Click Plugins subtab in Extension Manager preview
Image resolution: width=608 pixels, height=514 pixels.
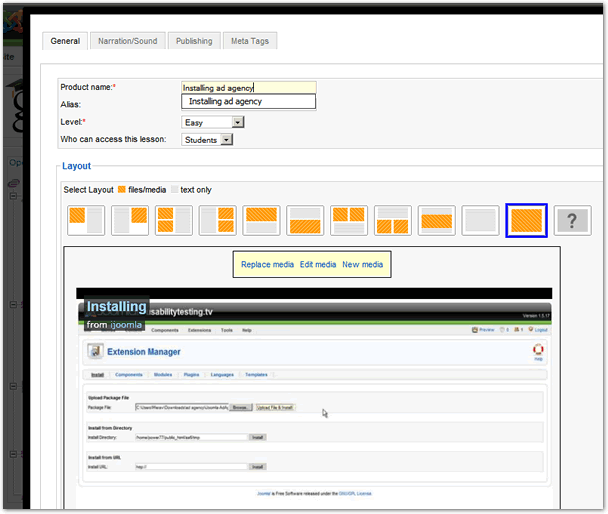point(191,374)
